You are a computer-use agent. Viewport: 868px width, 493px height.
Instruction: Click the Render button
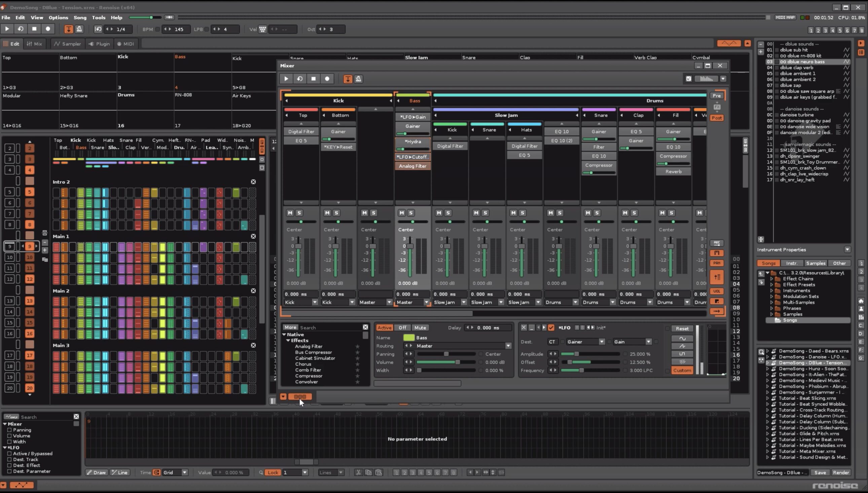pyautogui.click(x=842, y=472)
